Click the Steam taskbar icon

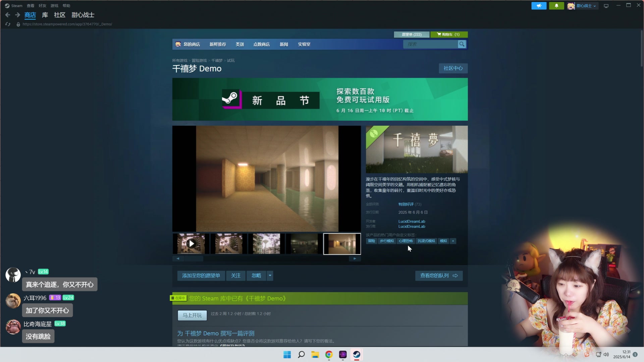[357, 355]
